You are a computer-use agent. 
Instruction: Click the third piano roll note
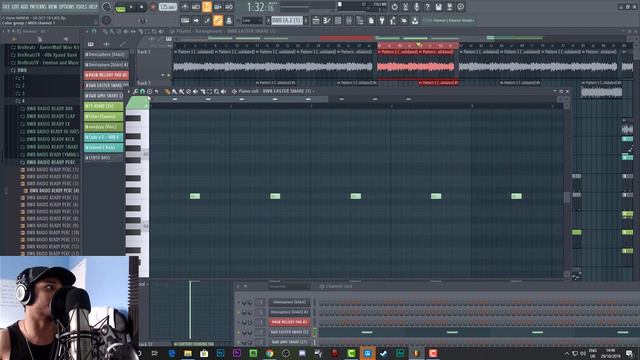(x=356, y=196)
